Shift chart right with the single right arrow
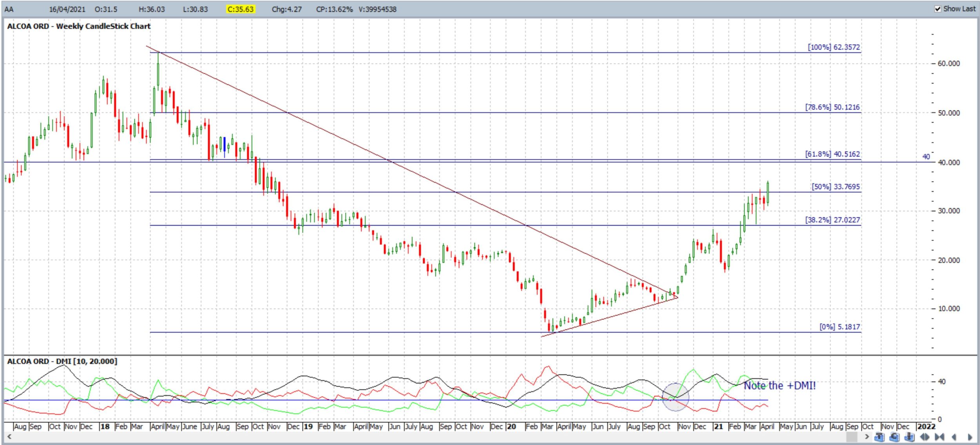The width and height of the screenshot is (980, 445). coord(970,437)
